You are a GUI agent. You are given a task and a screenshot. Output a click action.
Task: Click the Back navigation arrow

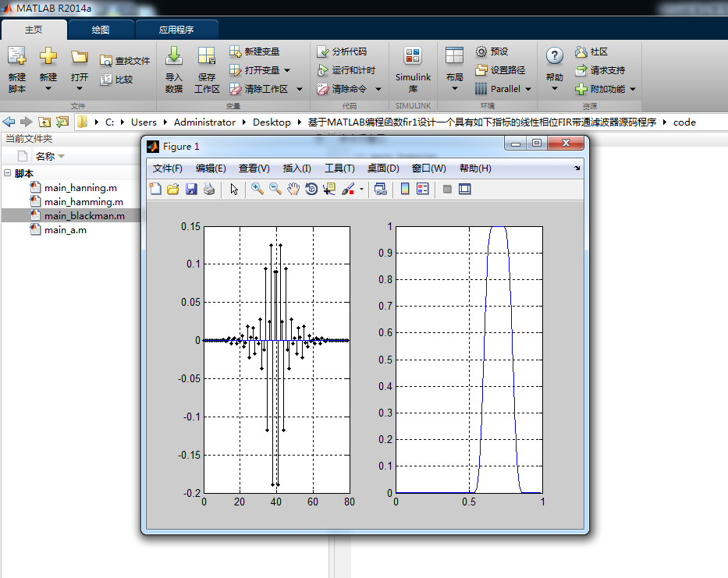pos(9,122)
